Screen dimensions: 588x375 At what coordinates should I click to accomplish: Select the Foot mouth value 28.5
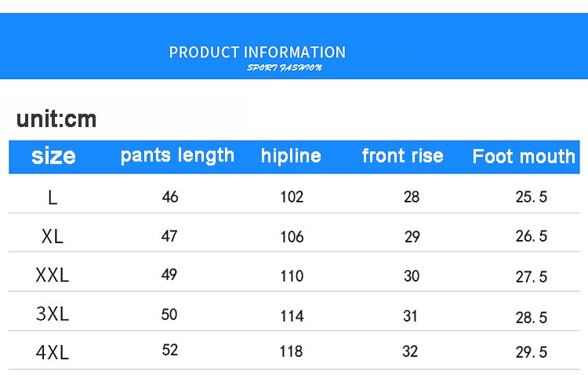point(532,318)
